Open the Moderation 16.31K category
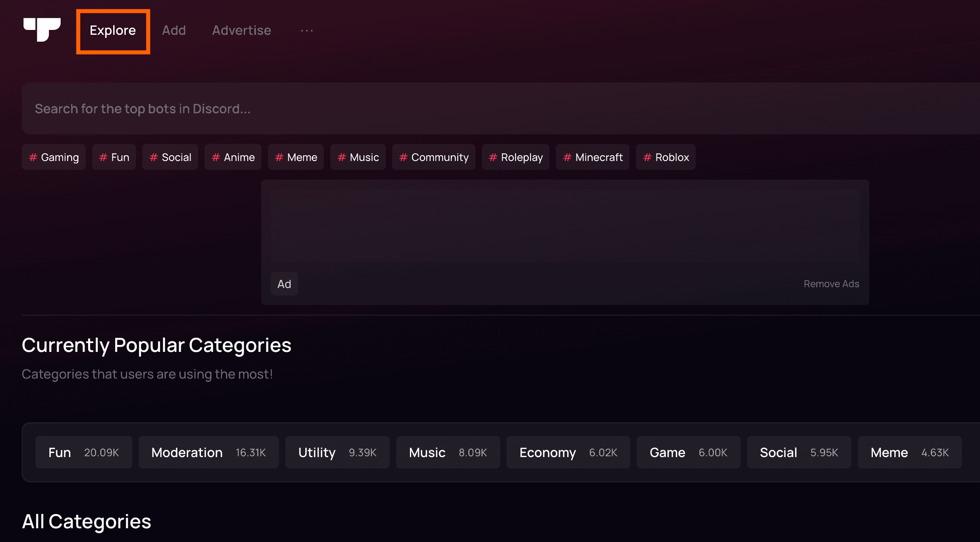The image size is (980, 542). [209, 452]
